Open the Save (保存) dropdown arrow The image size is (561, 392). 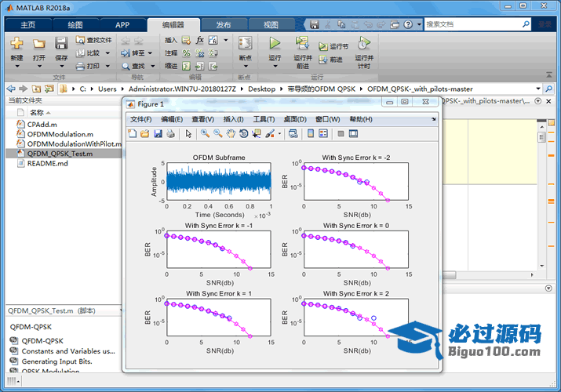point(61,66)
